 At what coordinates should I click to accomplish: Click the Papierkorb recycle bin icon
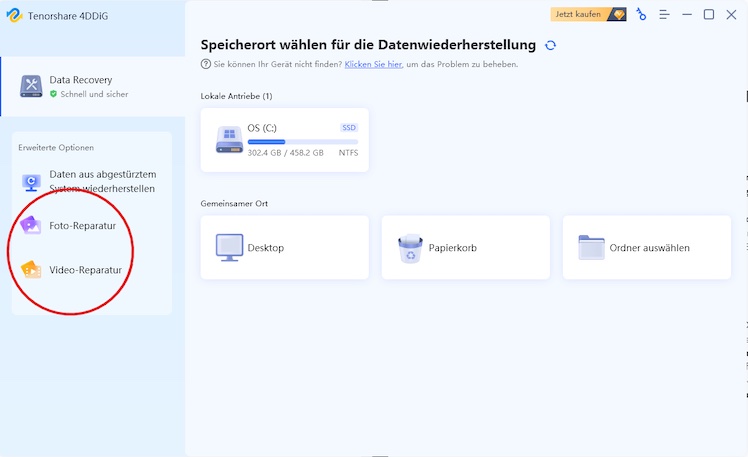(x=410, y=248)
